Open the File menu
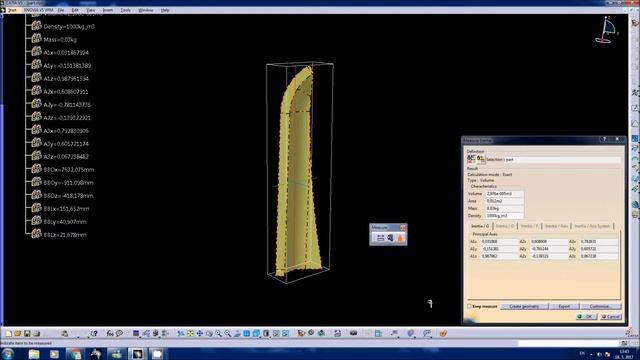This screenshot has height=360, width=640. point(61,10)
